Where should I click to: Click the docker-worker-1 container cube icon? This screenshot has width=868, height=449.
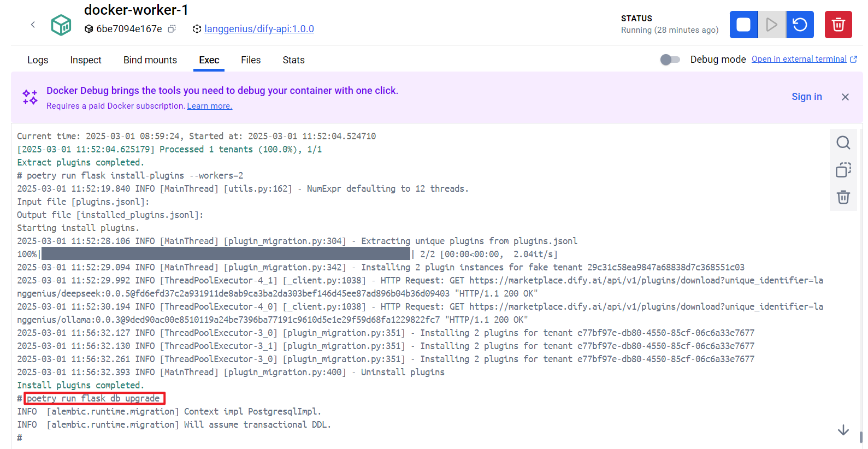click(61, 25)
